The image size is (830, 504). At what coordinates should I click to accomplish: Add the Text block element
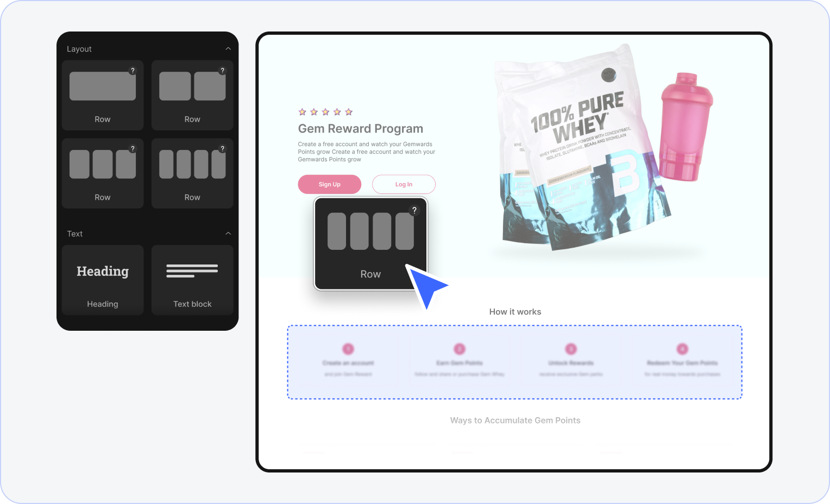[192, 280]
